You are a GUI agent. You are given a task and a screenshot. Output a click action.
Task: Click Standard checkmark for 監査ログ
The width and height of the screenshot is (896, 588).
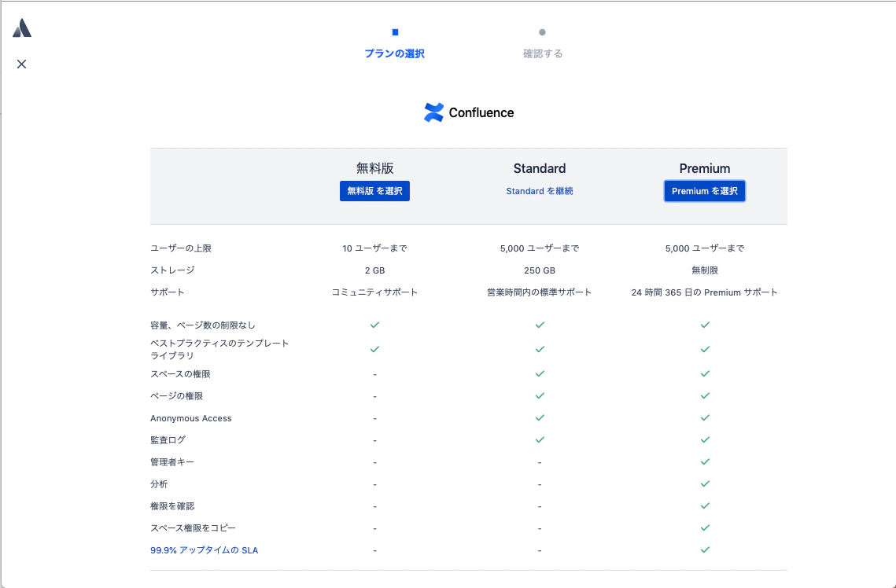point(540,439)
